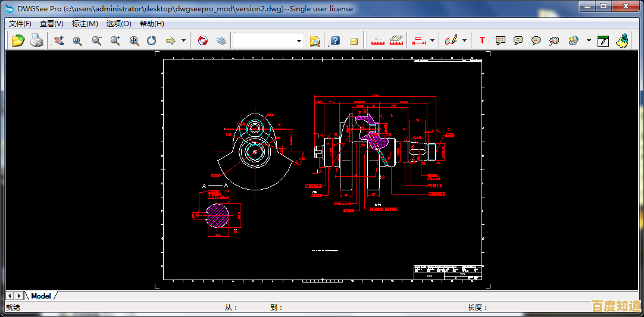Click the Zoom out magnifier icon
Image resolution: width=644 pixels, height=317 pixels.
[96, 40]
